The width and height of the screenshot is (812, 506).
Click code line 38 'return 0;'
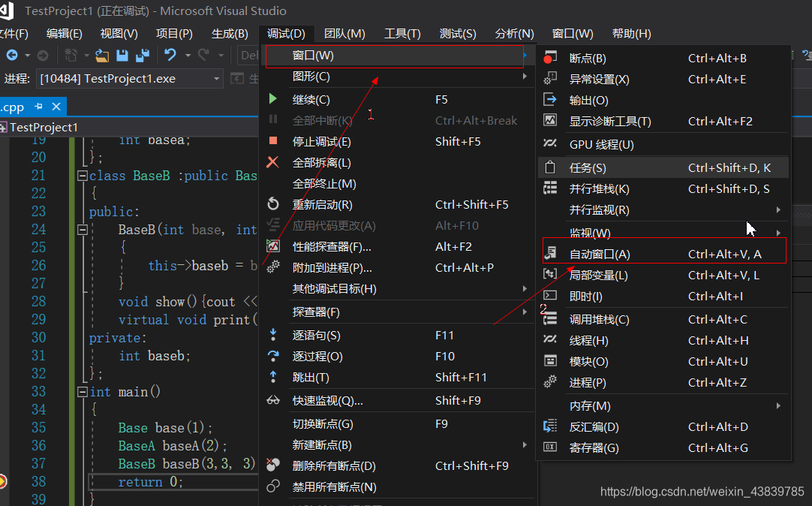[150, 482]
